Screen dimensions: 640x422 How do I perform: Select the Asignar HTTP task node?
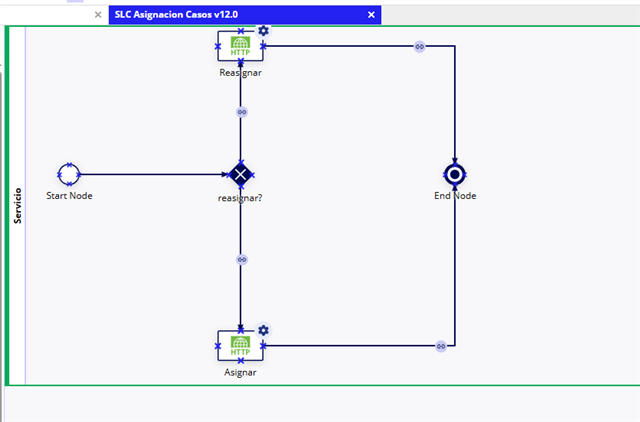(240, 346)
